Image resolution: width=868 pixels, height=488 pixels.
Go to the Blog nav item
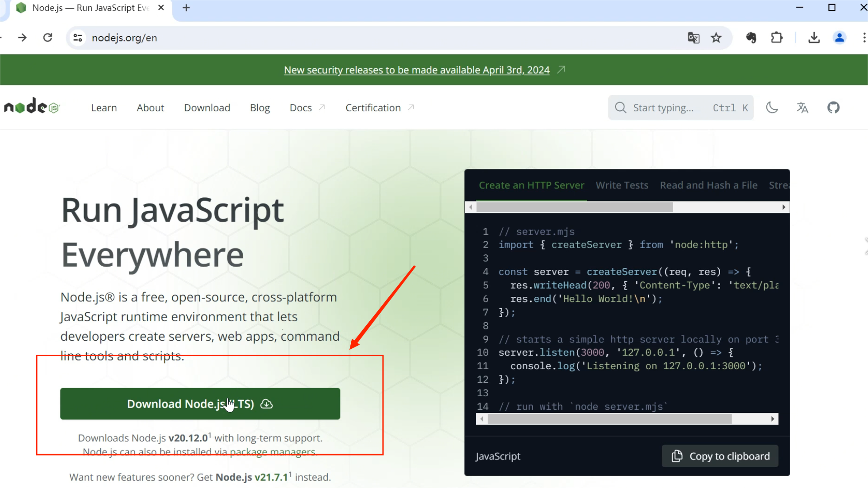[x=260, y=108]
